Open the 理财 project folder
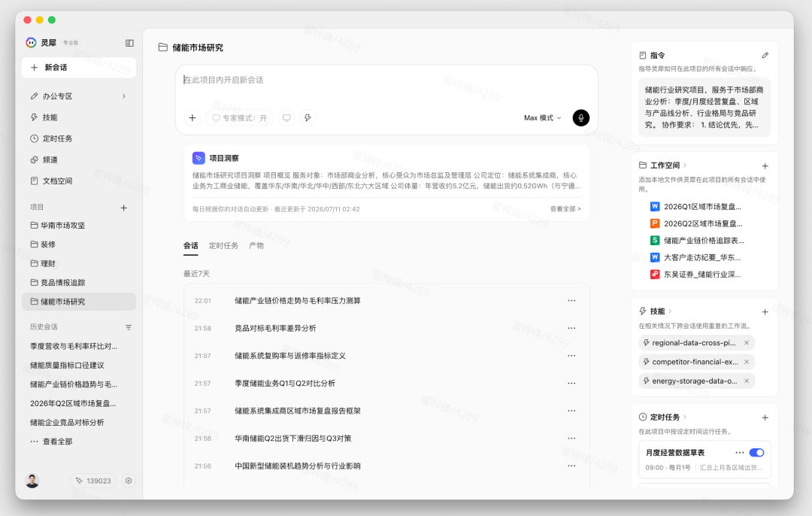This screenshot has height=516, width=812. [x=79, y=263]
